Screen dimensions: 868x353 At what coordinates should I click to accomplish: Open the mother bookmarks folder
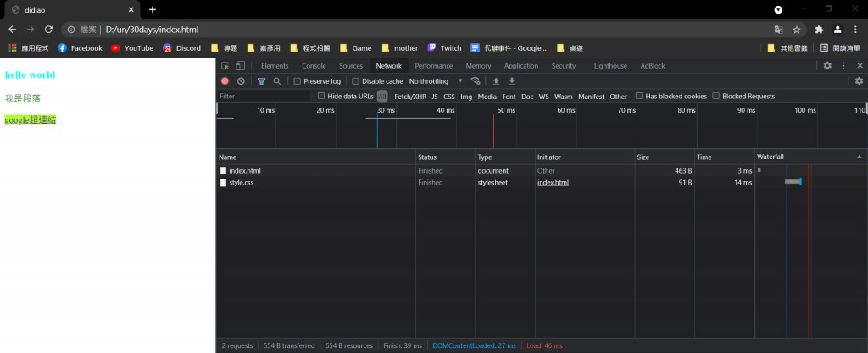click(x=400, y=48)
